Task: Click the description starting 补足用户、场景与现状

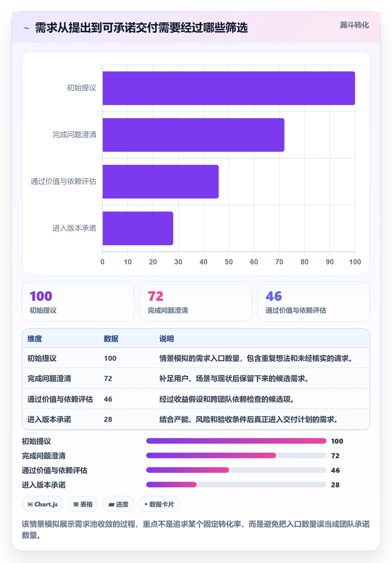Action: pos(234,378)
